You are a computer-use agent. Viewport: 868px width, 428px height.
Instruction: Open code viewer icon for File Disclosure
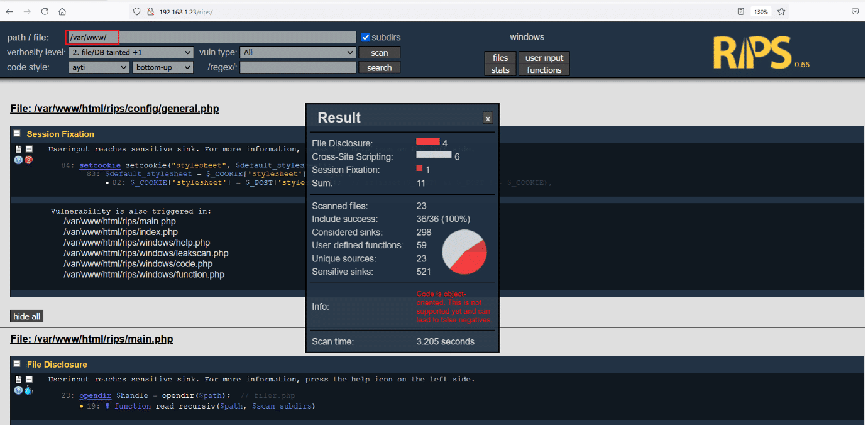click(19, 380)
